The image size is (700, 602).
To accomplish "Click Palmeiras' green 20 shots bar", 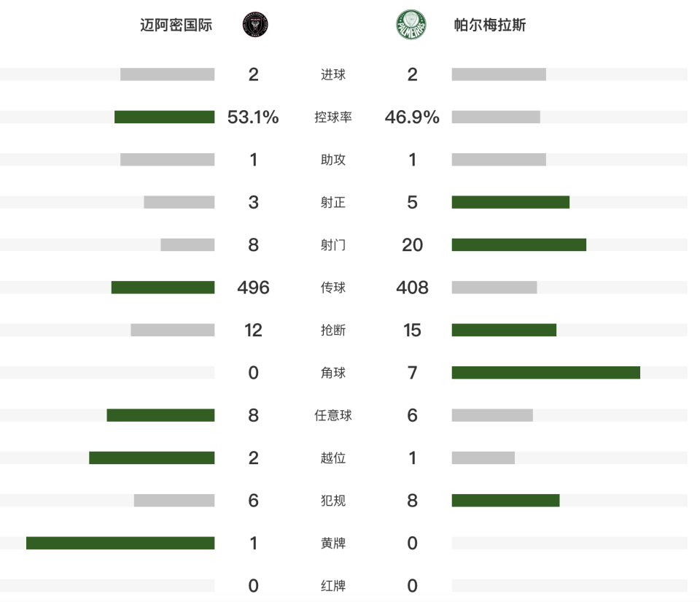I will pos(518,244).
